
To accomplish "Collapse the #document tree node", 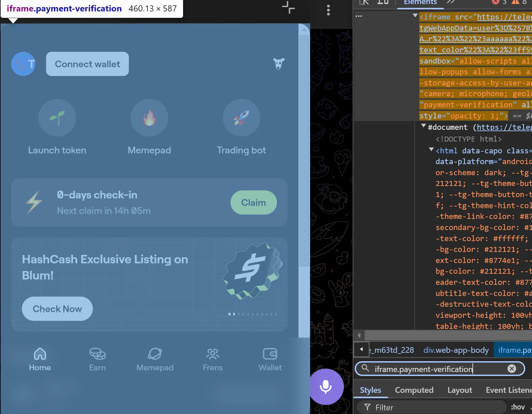I will point(424,126).
